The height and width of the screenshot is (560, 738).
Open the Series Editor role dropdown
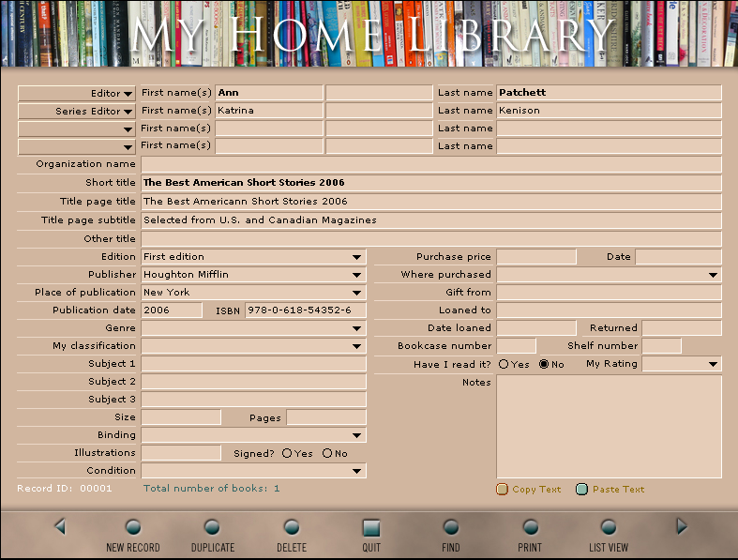[x=77, y=111]
